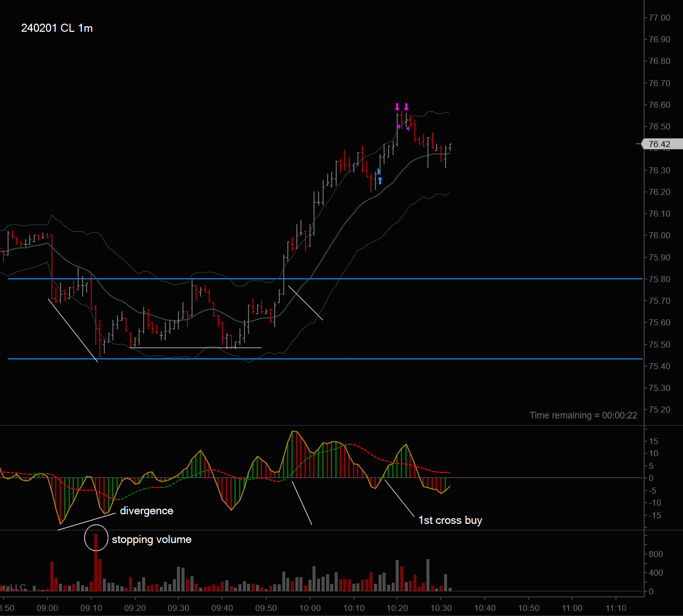The width and height of the screenshot is (683, 616).
Task: Select the lower blue horizontal support line
Action: tap(325, 359)
